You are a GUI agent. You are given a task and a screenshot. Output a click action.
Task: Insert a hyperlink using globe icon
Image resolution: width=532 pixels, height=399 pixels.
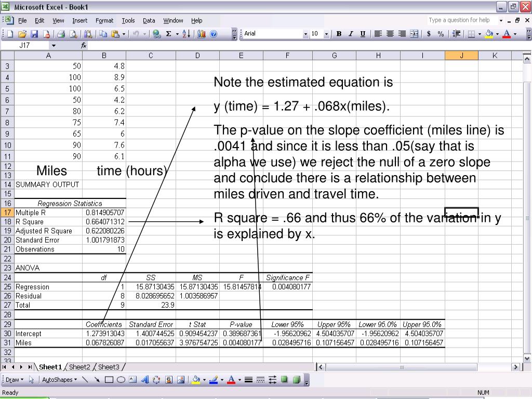tap(156, 34)
